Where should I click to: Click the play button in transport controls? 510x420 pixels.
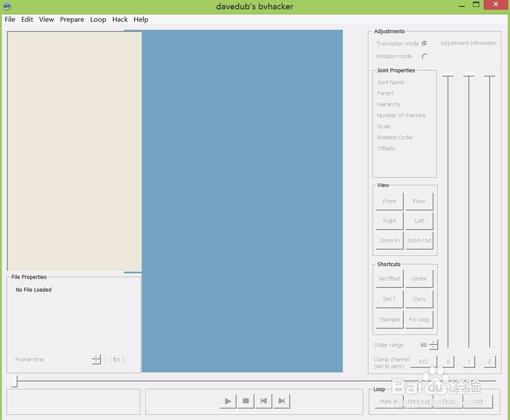tap(228, 401)
